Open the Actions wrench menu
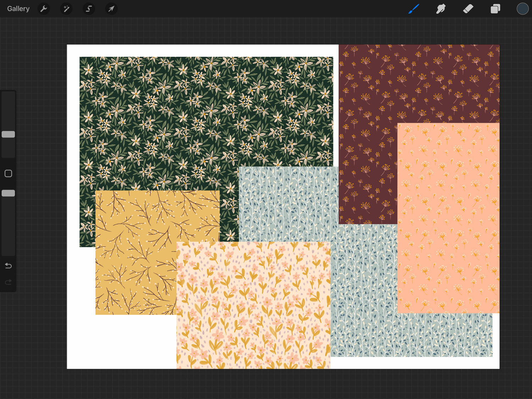Screen dimensions: 532x399 (x=44, y=9)
